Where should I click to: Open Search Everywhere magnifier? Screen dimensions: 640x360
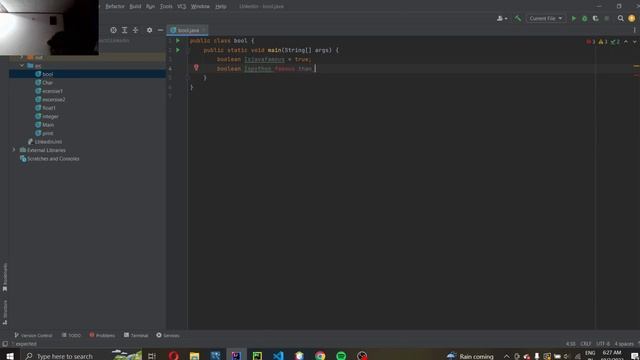pos(620,18)
